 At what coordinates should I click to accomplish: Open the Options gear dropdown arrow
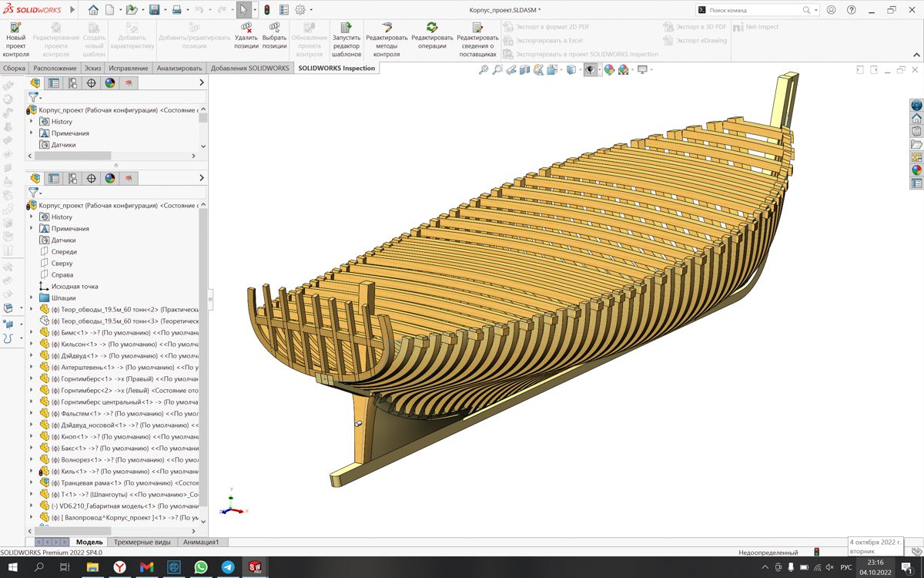tap(311, 11)
